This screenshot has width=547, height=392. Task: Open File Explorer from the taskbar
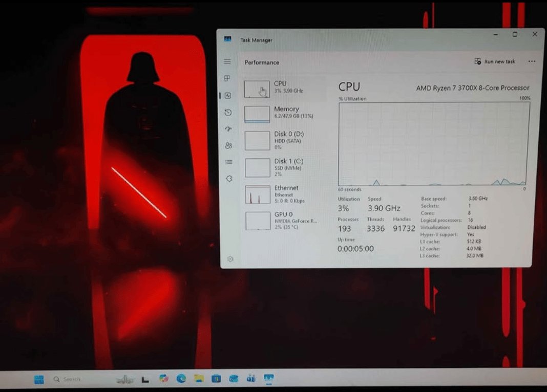tap(198, 379)
